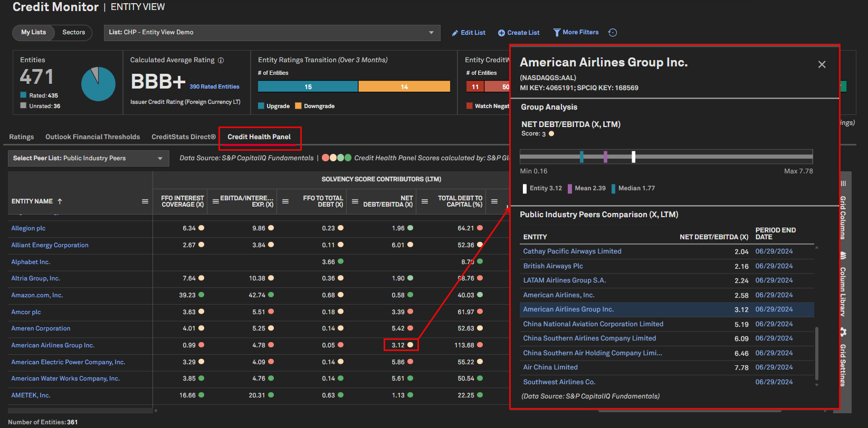This screenshot has height=428, width=868.
Task: Open the Ameren Corporation entity link
Action: (41, 328)
